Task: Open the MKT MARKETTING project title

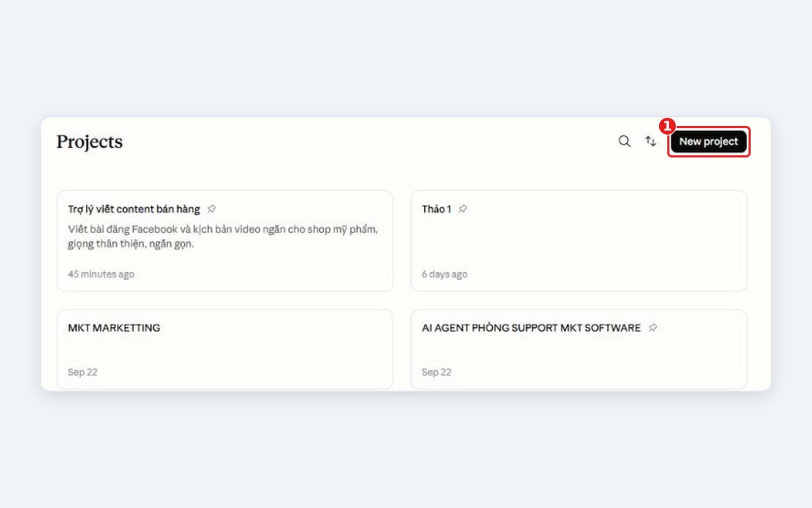Action: pyautogui.click(x=114, y=328)
